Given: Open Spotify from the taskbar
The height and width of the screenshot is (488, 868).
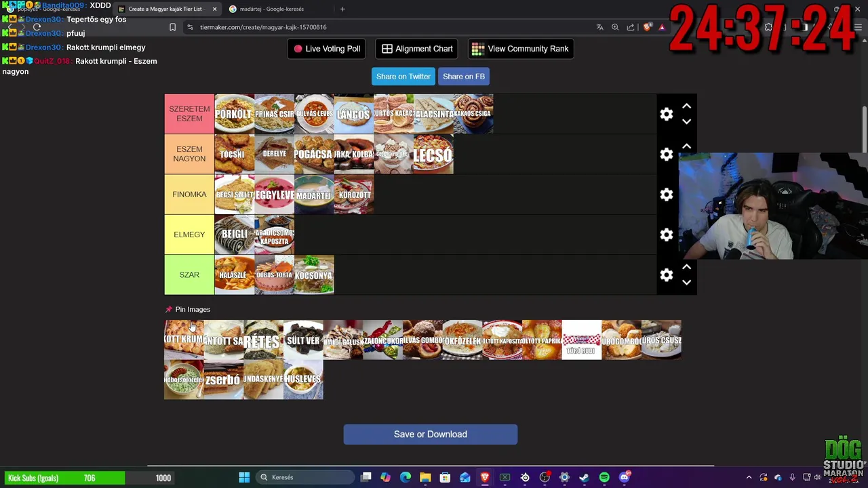Looking at the screenshot, I should click(604, 477).
